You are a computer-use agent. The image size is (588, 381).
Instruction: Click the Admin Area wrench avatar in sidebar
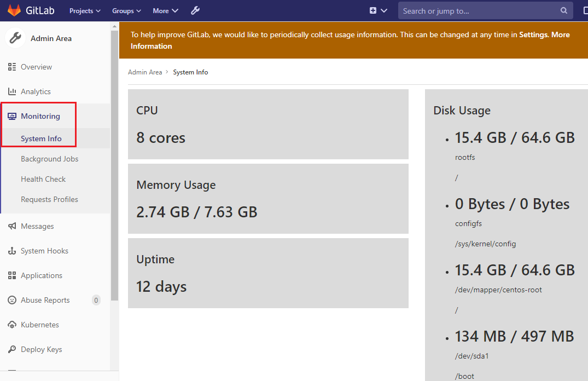click(x=15, y=38)
